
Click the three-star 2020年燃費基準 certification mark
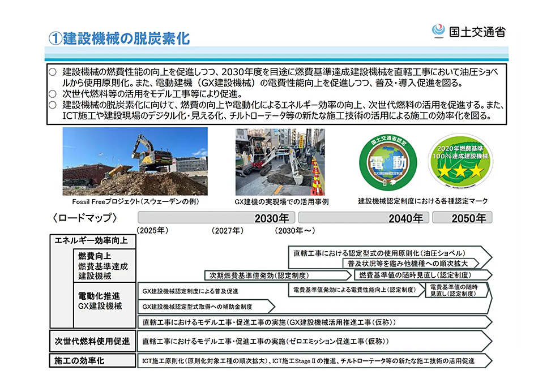pos(456,162)
